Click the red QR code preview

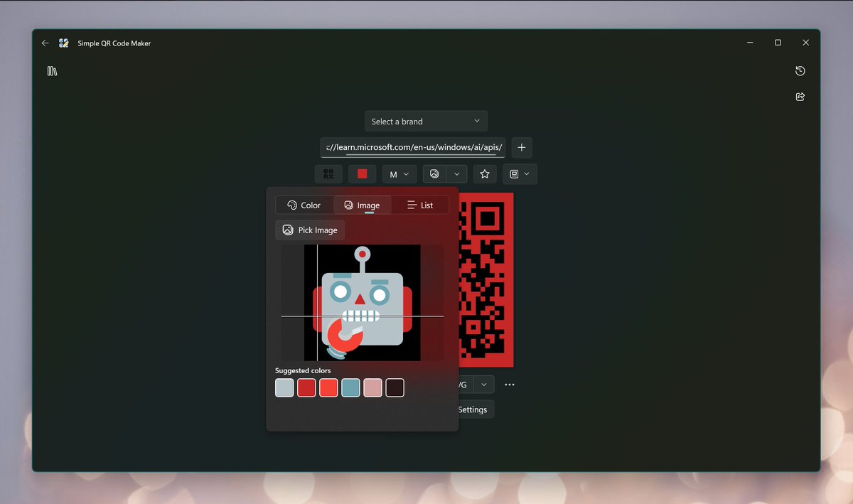pos(485,280)
